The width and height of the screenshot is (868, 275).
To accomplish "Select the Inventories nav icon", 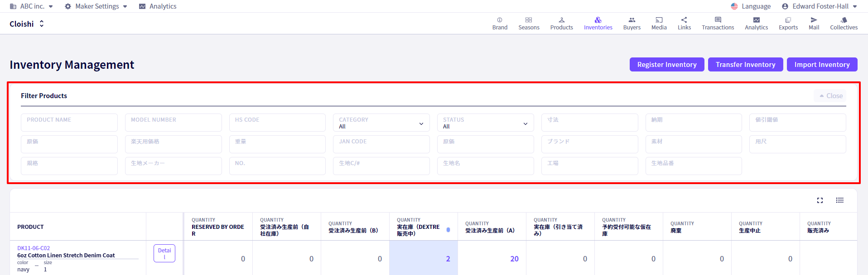I will 598,20.
